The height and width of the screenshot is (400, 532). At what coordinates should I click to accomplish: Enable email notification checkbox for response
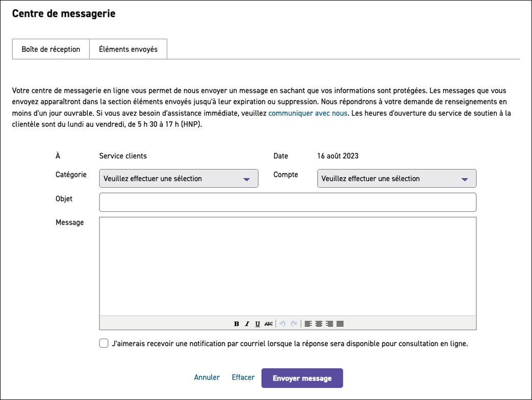click(x=104, y=343)
